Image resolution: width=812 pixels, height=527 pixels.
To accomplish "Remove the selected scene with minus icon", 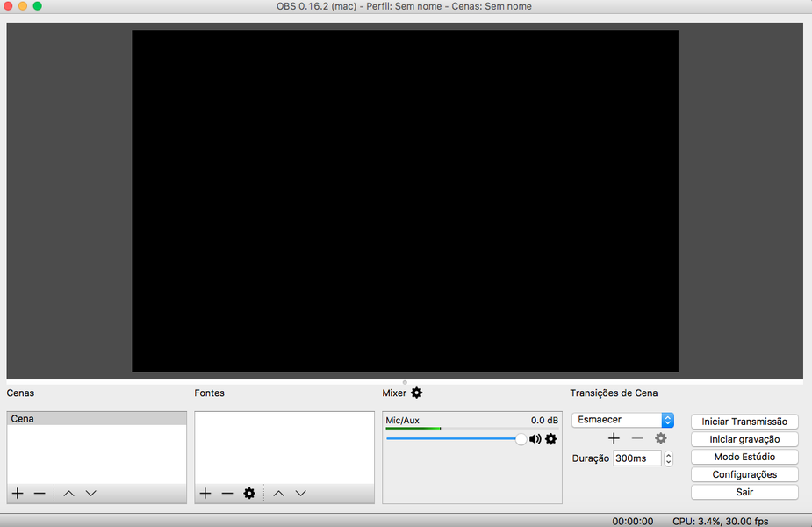I will click(40, 493).
